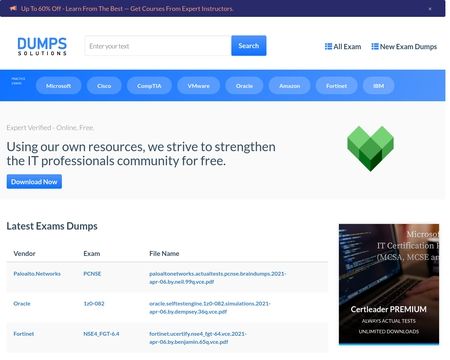Viewport: 450px width, 360px height.
Task: Click the Download Now button
Action: click(x=34, y=182)
